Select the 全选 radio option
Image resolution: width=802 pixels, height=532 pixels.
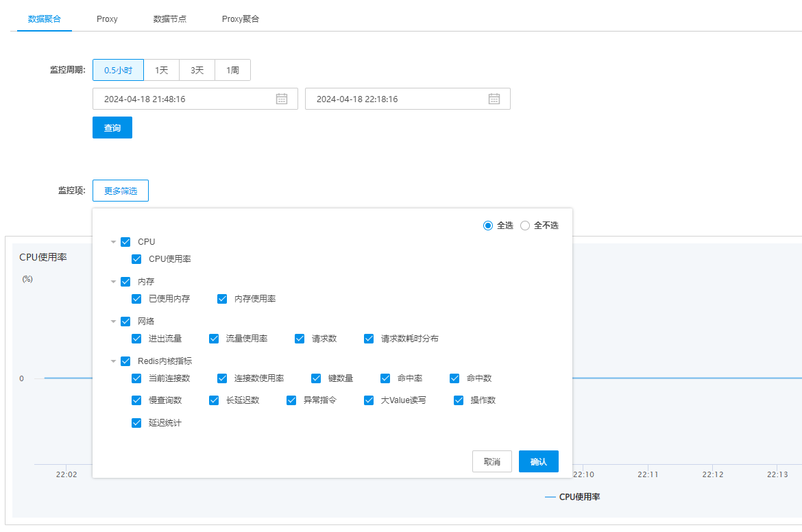click(488, 226)
